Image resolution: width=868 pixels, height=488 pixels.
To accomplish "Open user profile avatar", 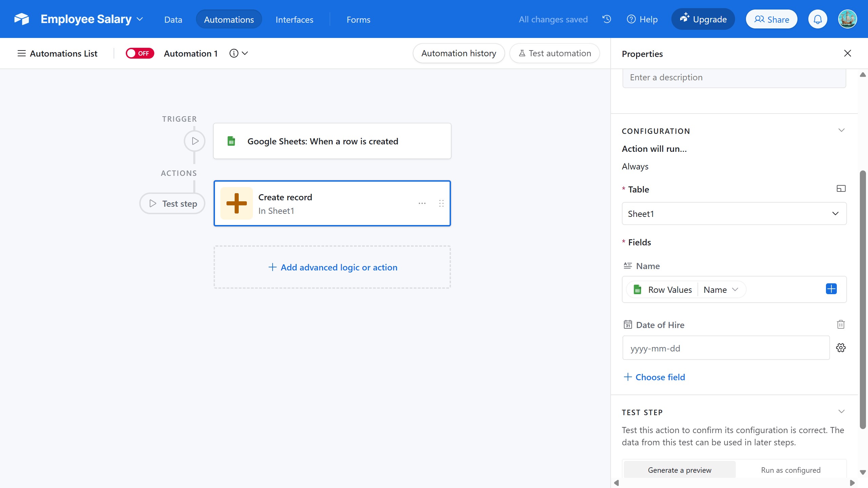I will [847, 19].
